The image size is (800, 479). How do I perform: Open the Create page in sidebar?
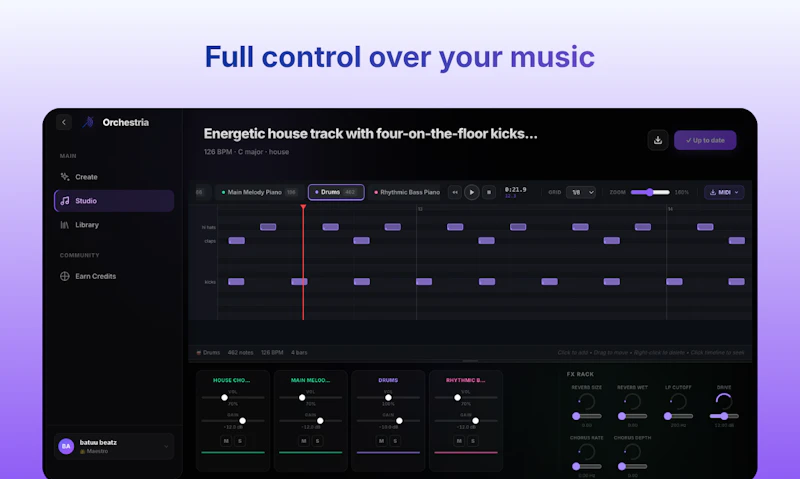(114, 177)
